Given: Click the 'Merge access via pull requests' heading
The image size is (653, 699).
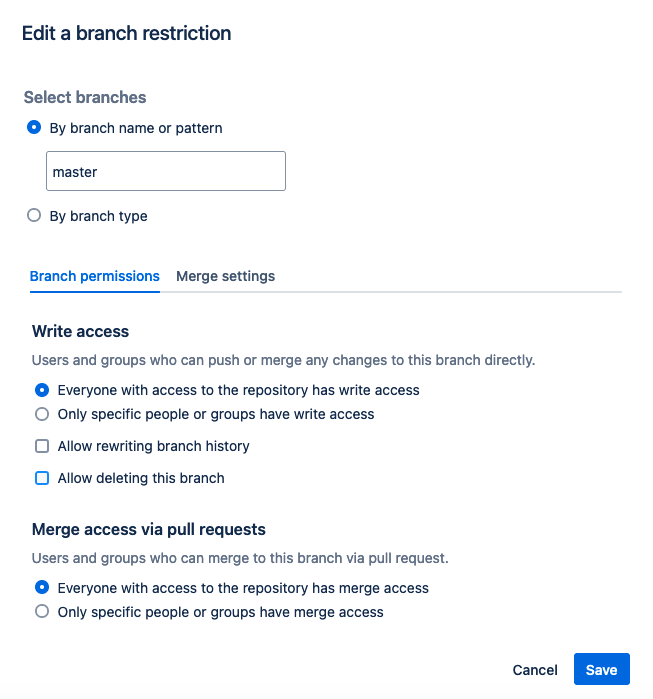Looking at the screenshot, I should 148,529.
